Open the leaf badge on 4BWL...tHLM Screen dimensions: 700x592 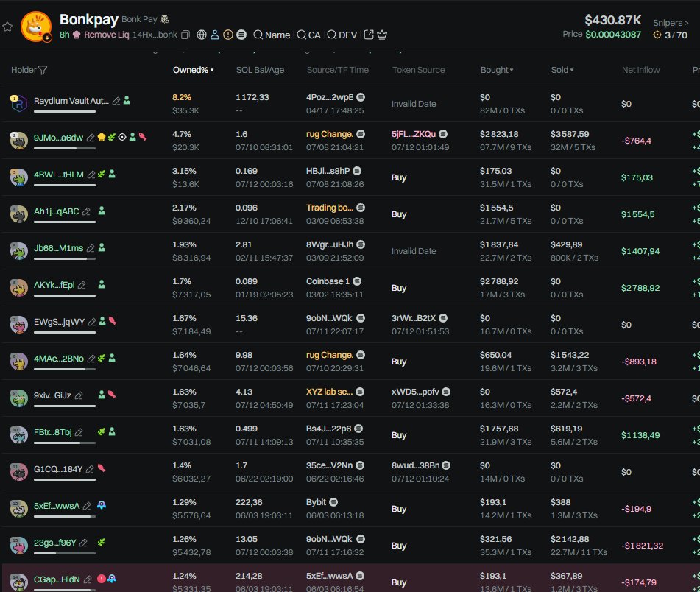[x=102, y=174]
